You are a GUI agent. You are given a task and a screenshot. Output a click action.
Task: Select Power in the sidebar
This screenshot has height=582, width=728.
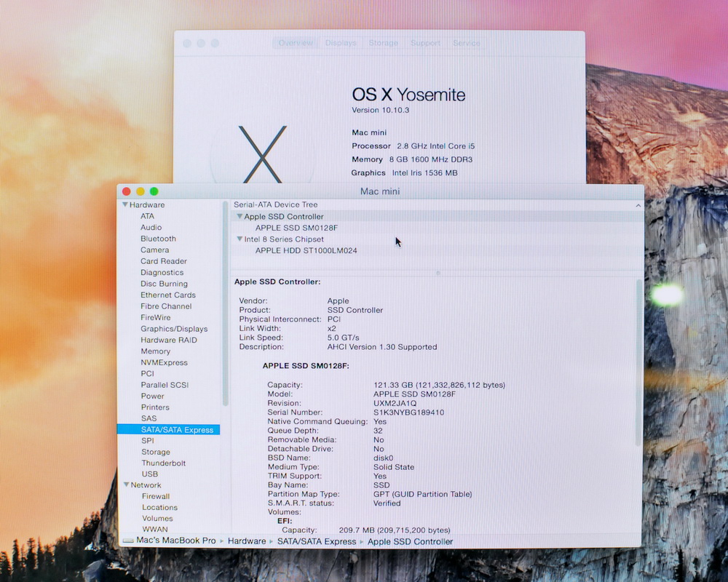[x=152, y=396]
